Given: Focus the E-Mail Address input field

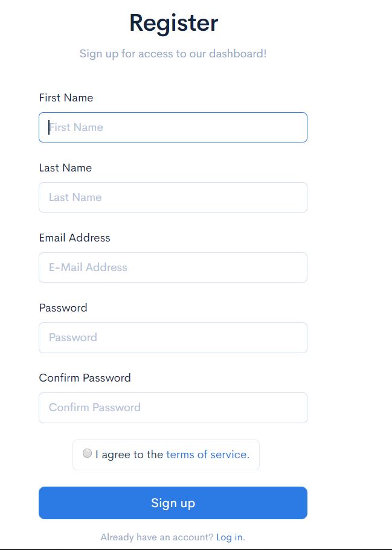Looking at the screenshot, I should pos(173,267).
